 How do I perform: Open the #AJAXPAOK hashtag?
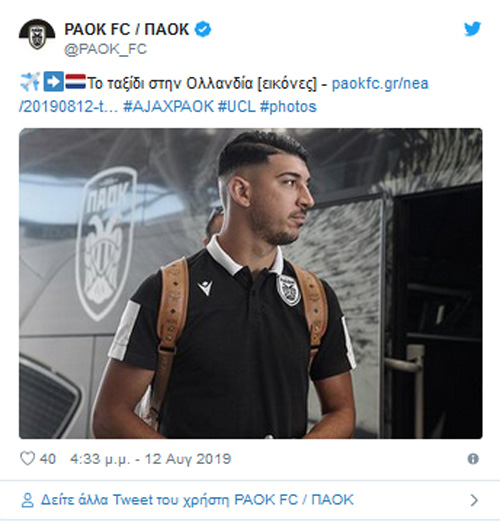point(168,107)
